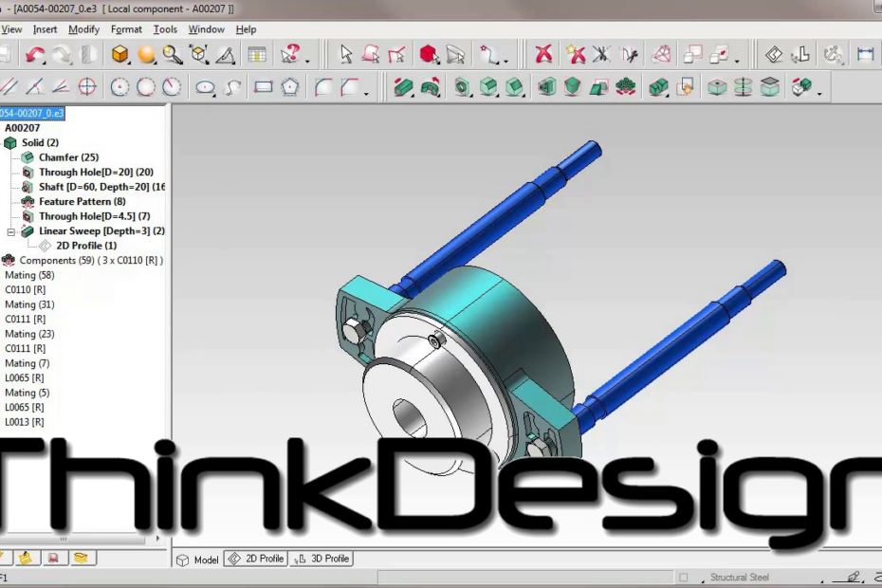882x588 pixels.
Task: Switch to the 2D Profile tab
Action: (x=256, y=559)
